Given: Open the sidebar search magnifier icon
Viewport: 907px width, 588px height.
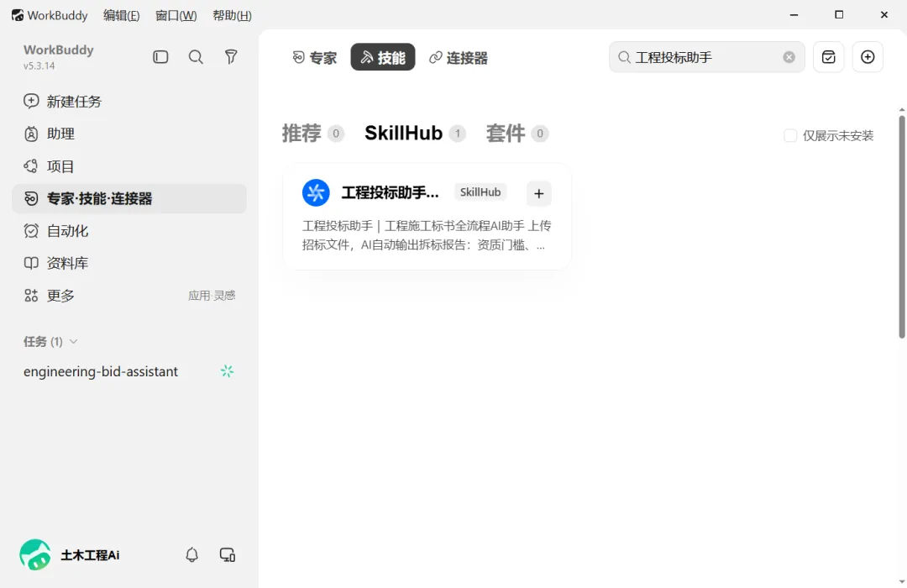Looking at the screenshot, I should click(x=196, y=57).
